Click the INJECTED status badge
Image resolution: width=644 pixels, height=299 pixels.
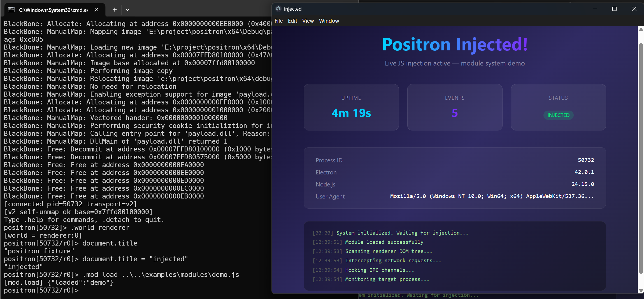point(558,115)
